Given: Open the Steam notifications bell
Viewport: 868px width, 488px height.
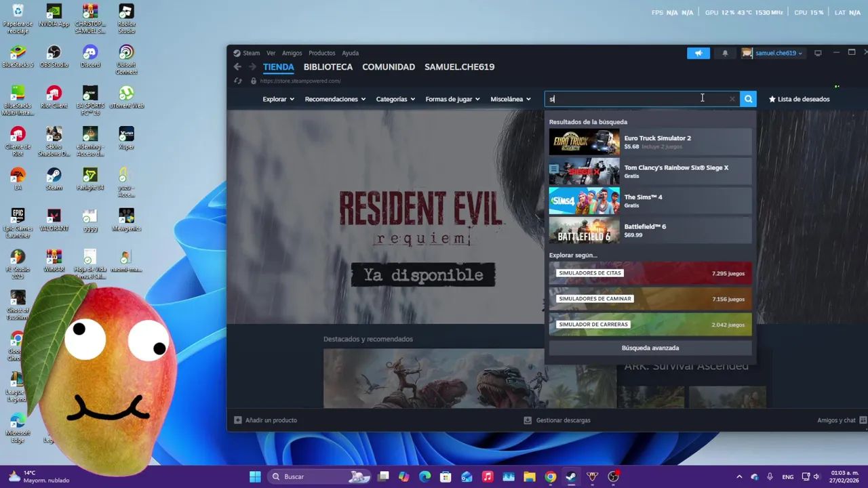Looking at the screenshot, I should (x=725, y=53).
